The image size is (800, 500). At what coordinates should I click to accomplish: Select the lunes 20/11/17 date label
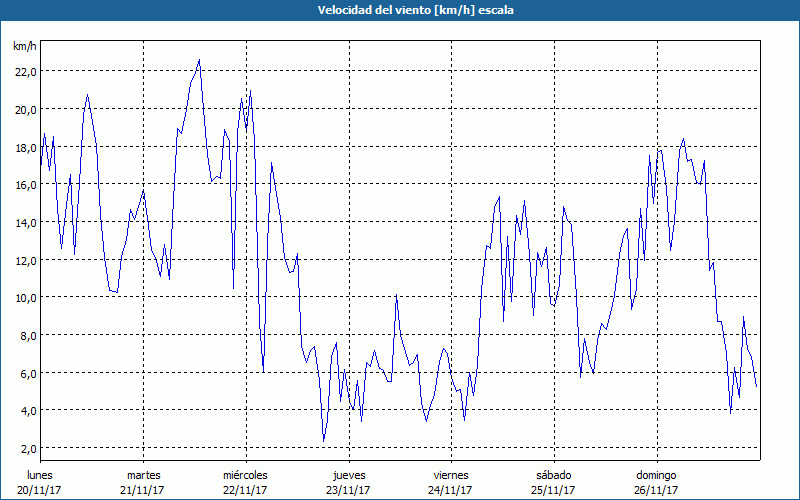pos(40,482)
